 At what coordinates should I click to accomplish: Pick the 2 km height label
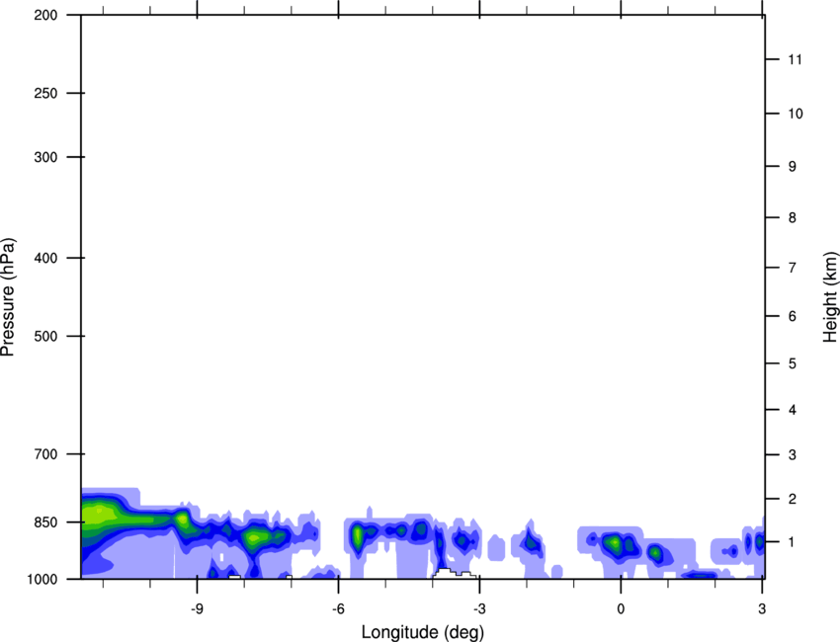point(792,499)
